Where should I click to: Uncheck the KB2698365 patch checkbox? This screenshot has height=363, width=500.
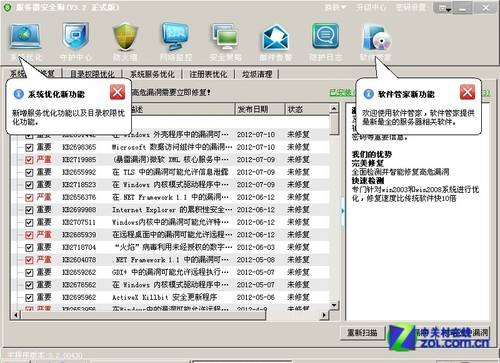(x=29, y=147)
